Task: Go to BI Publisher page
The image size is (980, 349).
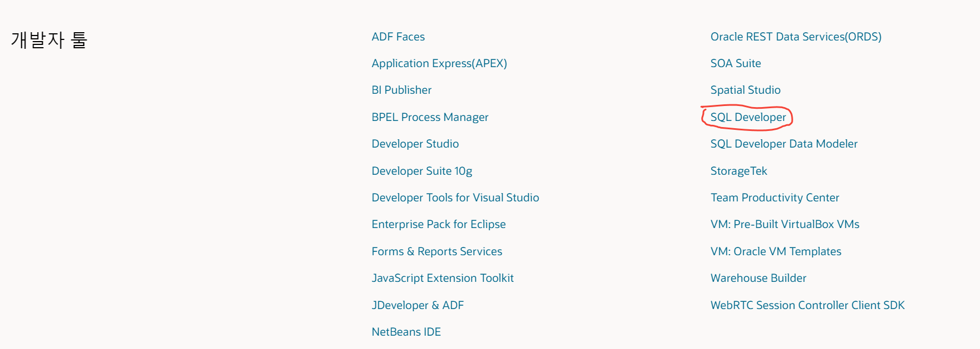Action: 401,90
